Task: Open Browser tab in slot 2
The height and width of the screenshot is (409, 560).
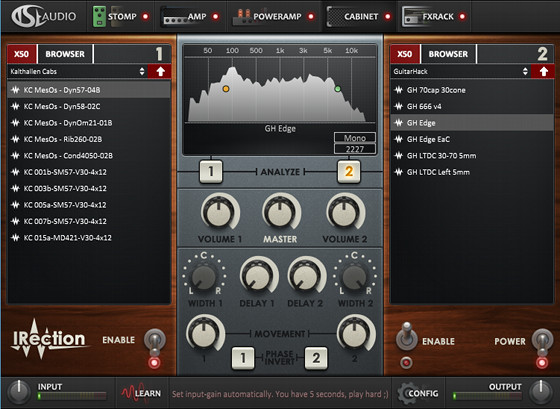Action: pyautogui.click(x=448, y=54)
